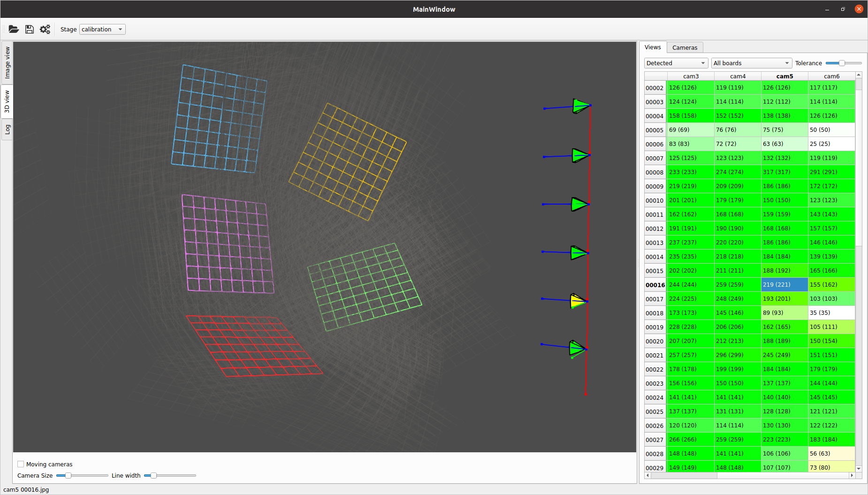Click the Line width slider
The image size is (868, 495).
tap(170, 475)
